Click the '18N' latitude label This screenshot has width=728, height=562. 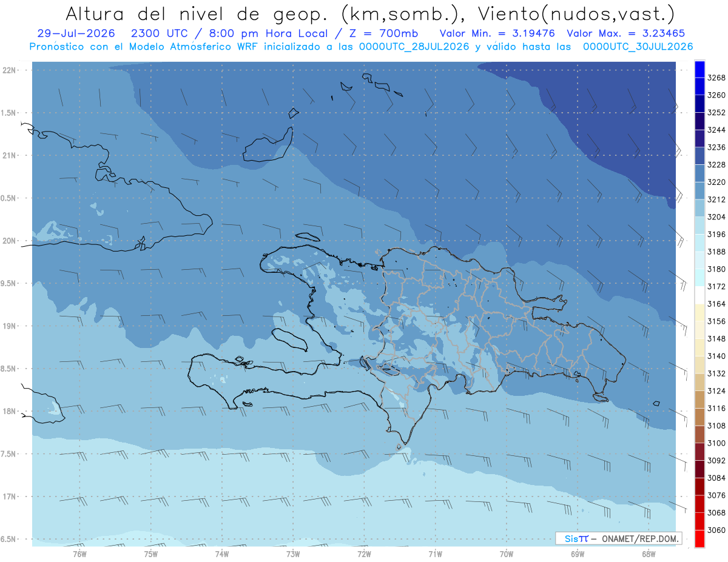tap(10, 411)
